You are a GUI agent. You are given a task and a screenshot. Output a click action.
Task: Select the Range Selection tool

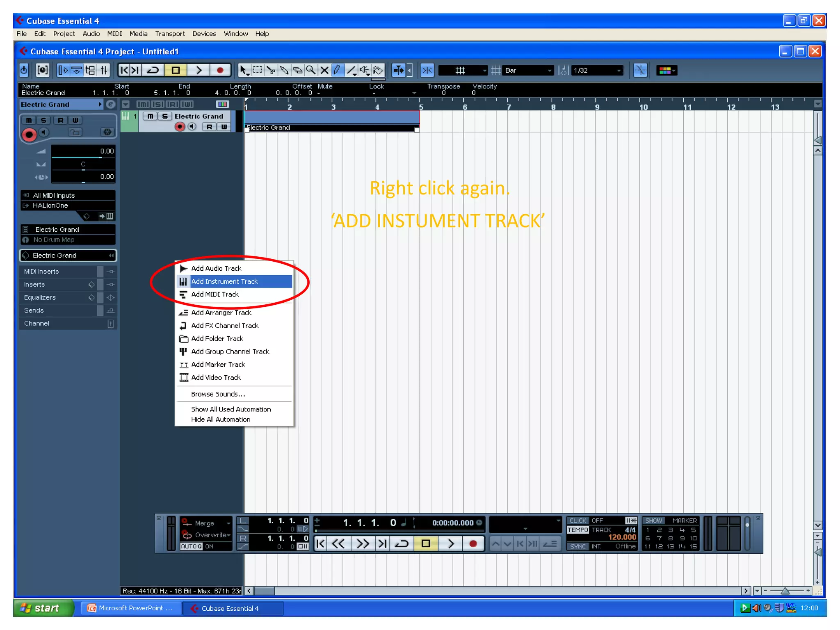258,71
